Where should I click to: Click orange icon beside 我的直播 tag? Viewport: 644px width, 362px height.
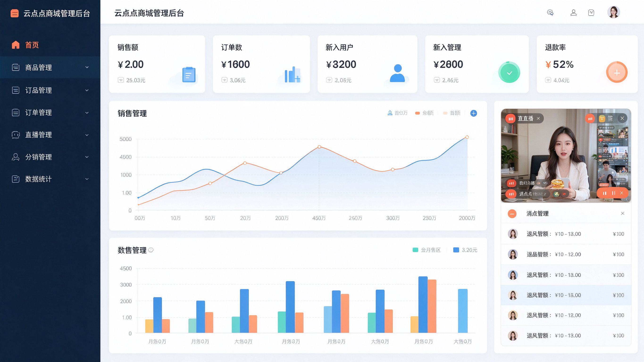pyautogui.click(x=511, y=183)
